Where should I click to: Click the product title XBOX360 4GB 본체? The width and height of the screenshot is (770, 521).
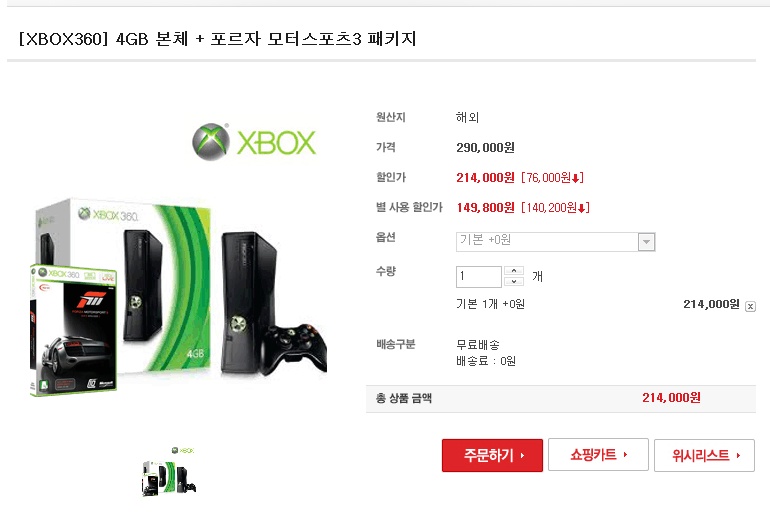point(103,39)
